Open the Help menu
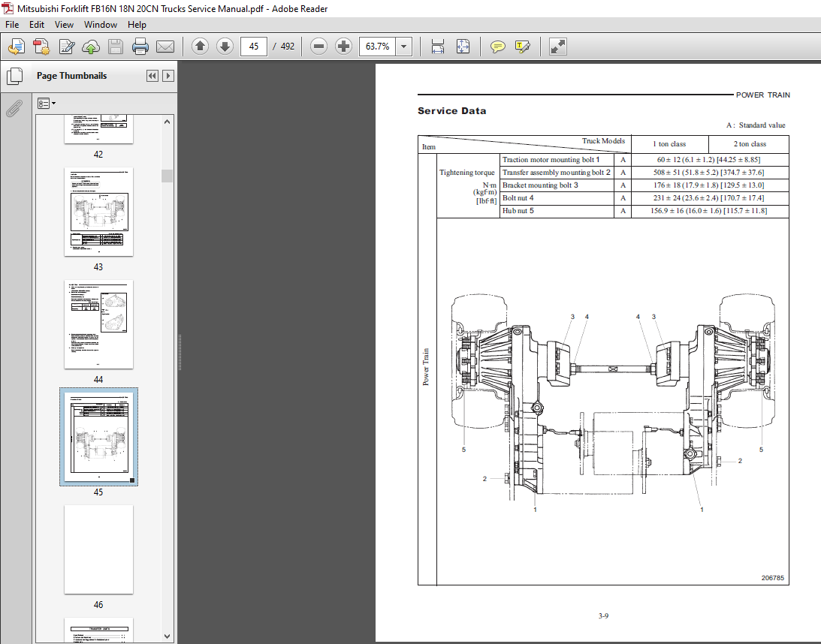 [137, 25]
